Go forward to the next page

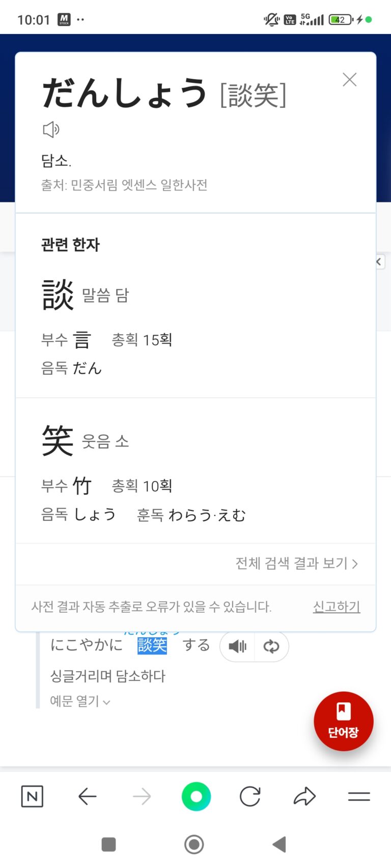coord(142,796)
